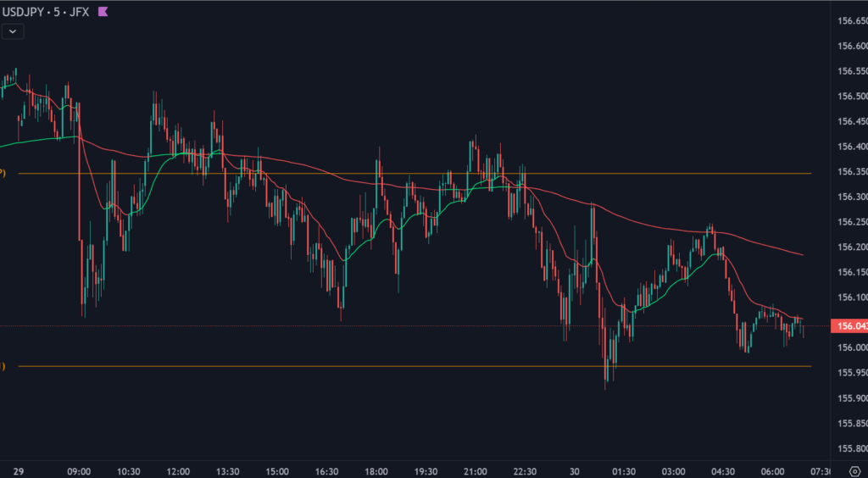Click the upper pivot (P) label marker
868x478 pixels.
tap(3, 173)
